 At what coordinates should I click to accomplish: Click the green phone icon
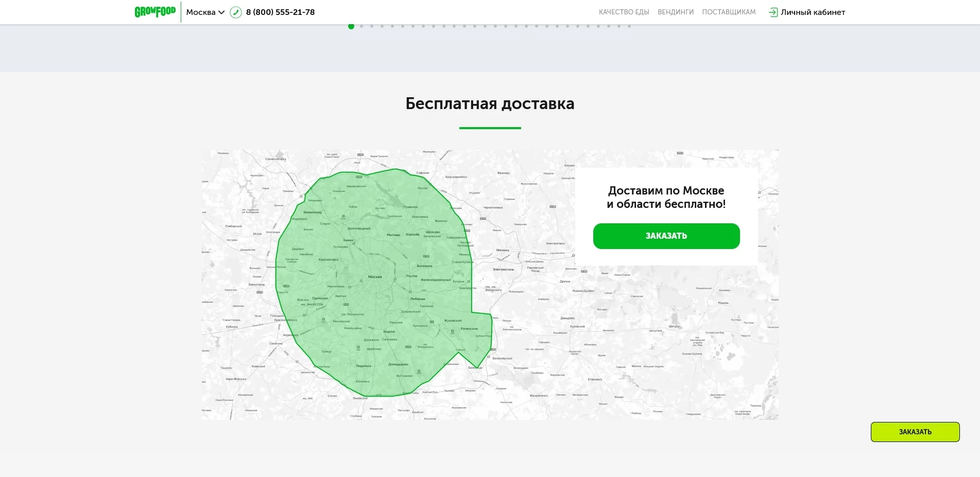pos(236,12)
